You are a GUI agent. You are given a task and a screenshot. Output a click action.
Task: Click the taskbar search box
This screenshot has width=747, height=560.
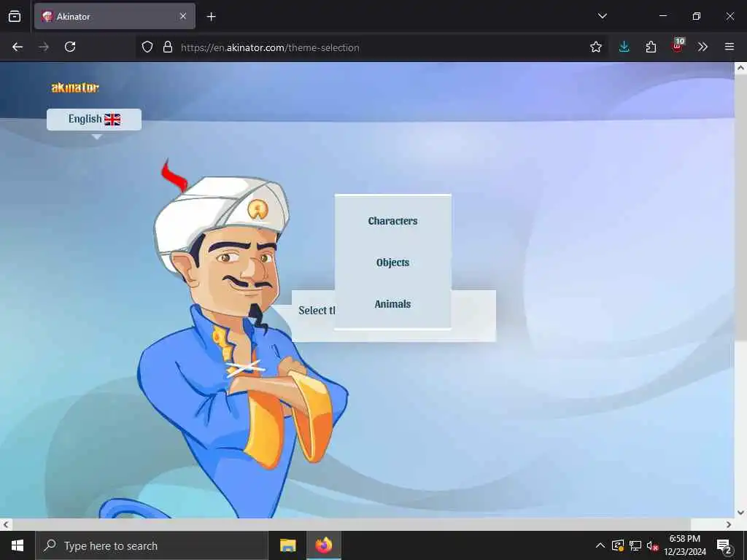(152, 545)
